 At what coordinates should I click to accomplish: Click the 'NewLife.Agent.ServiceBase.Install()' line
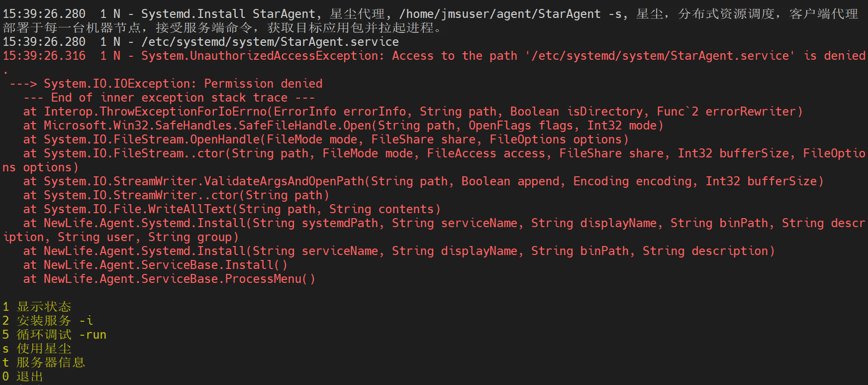(165, 265)
